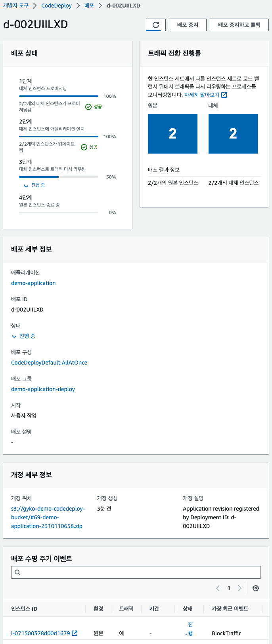
Task: Open the lifecycle events table settings gear
Action: click(x=256, y=588)
